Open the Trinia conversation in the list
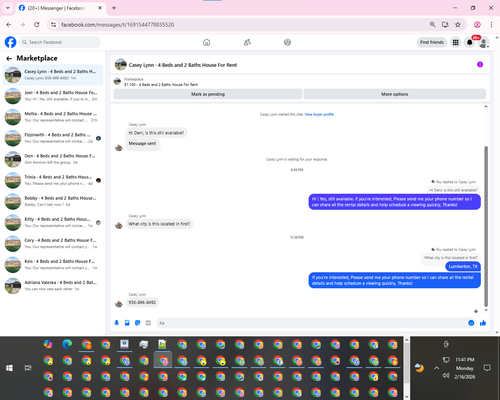The width and height of the screenshot is (500, 400). point(53,180)
